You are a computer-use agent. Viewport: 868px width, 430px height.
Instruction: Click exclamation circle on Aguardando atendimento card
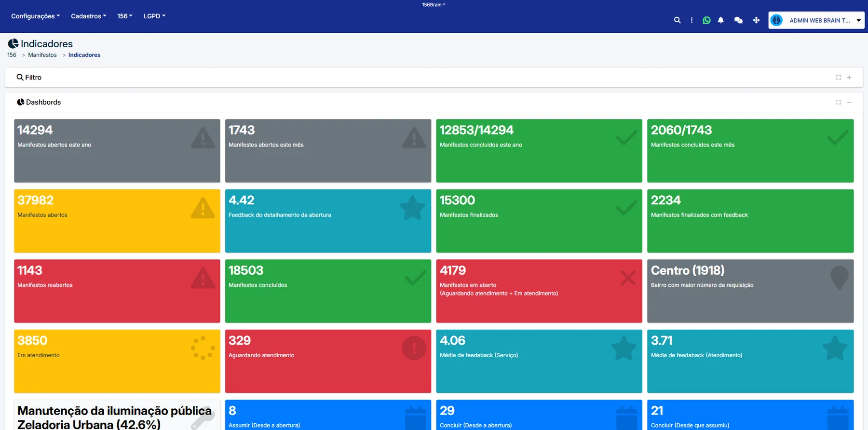point(414,348)
